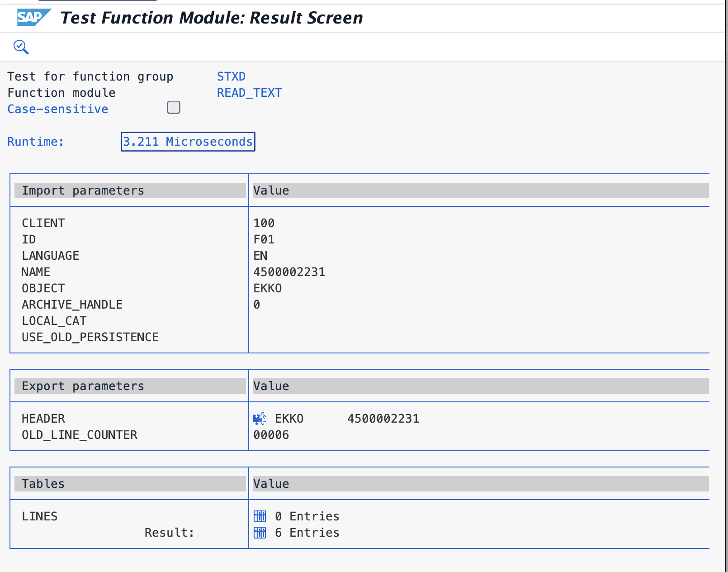This screenshot has height=572, width=728.
Task: Click the CLIENT value 100
Action: 264,223
